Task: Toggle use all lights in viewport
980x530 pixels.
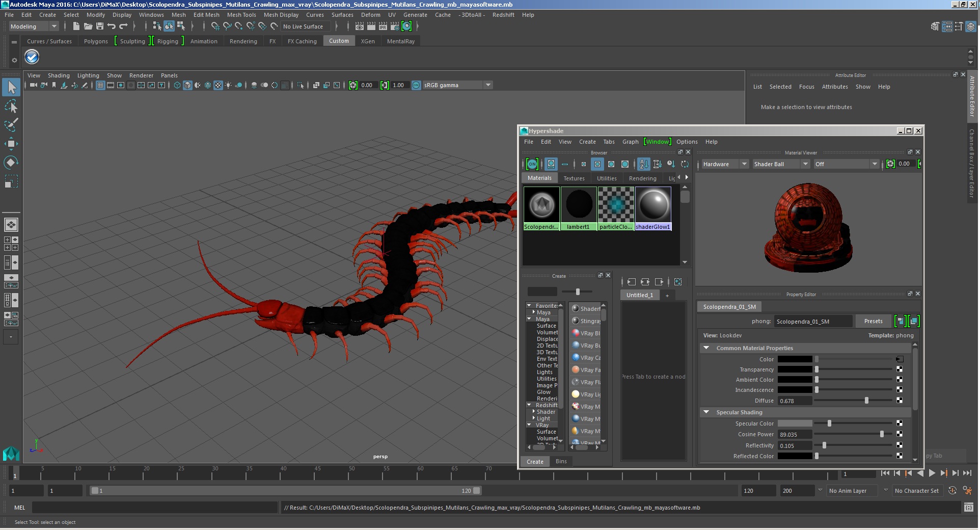Action: (x=228, y=85)
